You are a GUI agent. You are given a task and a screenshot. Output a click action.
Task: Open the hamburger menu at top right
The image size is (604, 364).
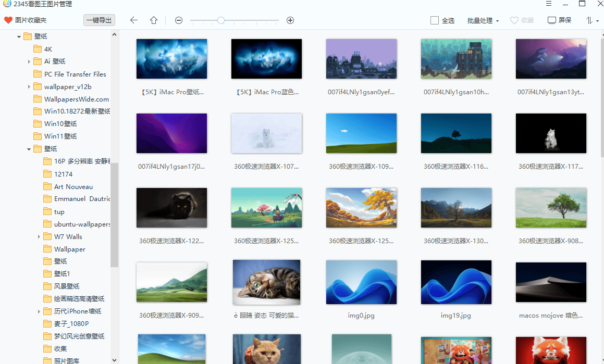click(x=549, y=4)
